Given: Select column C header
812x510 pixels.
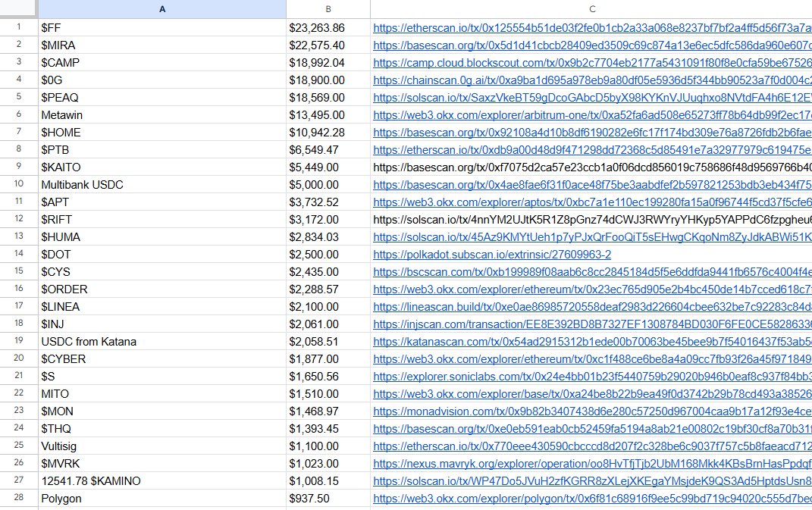Looking at the screenshot, I should point(591,9).
